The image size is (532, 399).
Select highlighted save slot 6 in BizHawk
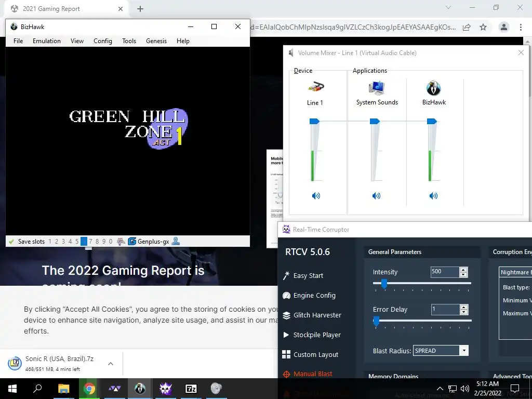(84, 242)
